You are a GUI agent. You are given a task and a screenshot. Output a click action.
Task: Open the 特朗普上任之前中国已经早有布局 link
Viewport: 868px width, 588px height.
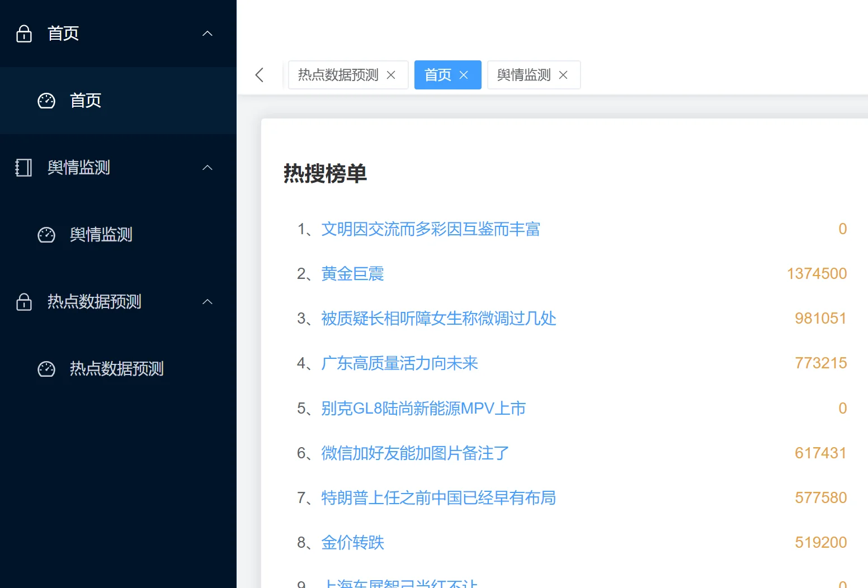coord(438,497)
